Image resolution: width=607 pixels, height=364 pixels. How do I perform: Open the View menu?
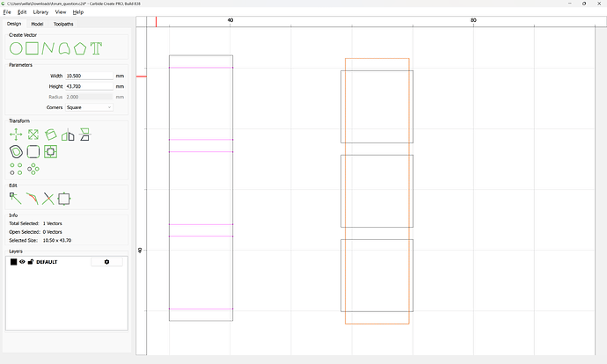coord(60,12)
